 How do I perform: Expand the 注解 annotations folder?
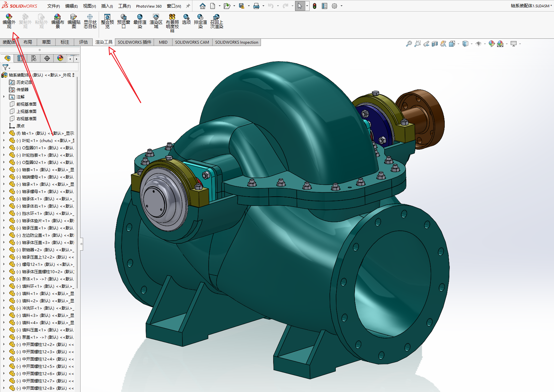point(4,97)
